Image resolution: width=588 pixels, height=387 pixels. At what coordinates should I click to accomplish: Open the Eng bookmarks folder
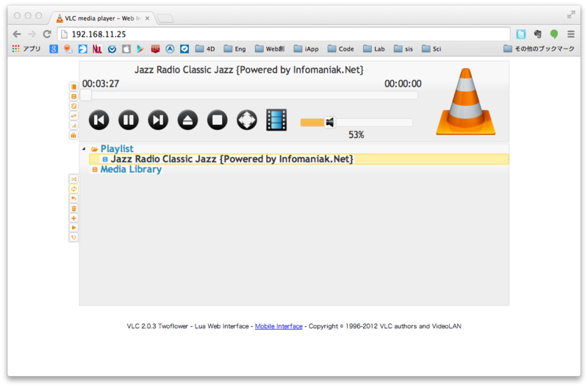point(234,48)
